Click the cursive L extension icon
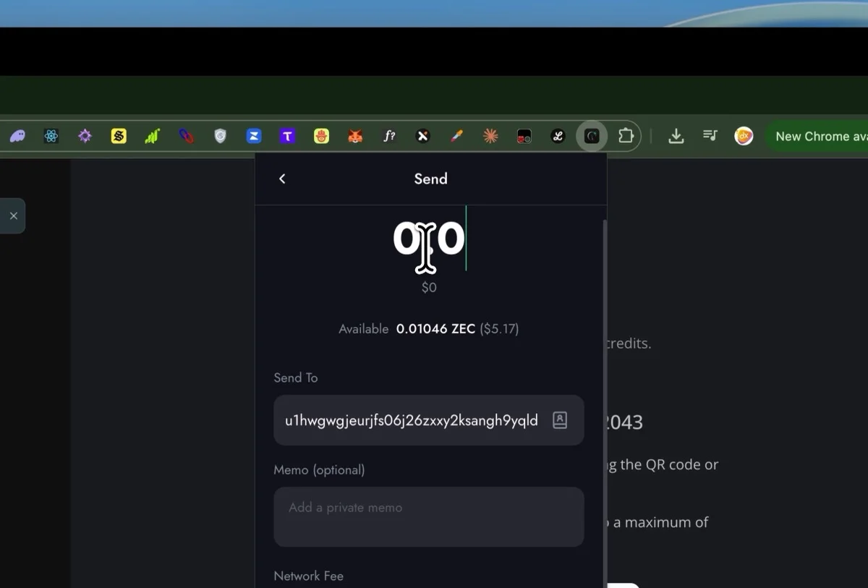 [558, 136]
